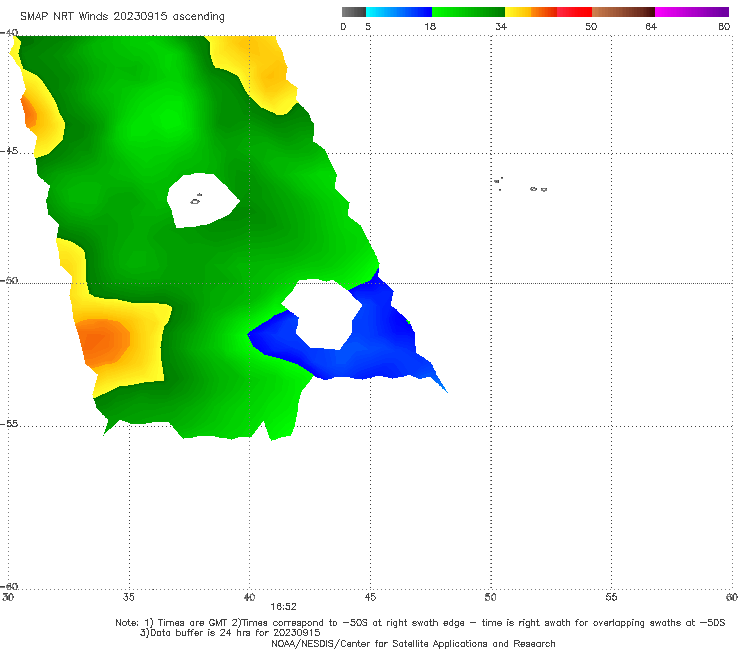
Task: Click the longitude axis label "30"
Action: (x=8, y=597)
